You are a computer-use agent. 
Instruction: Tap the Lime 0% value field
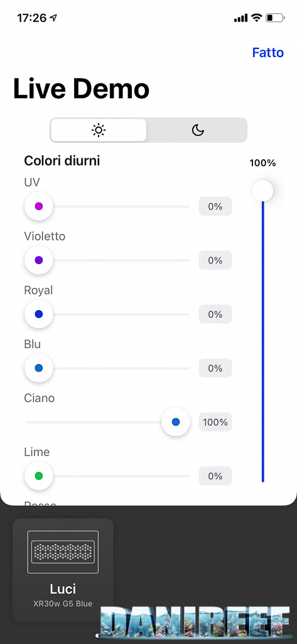coord(215,476)
